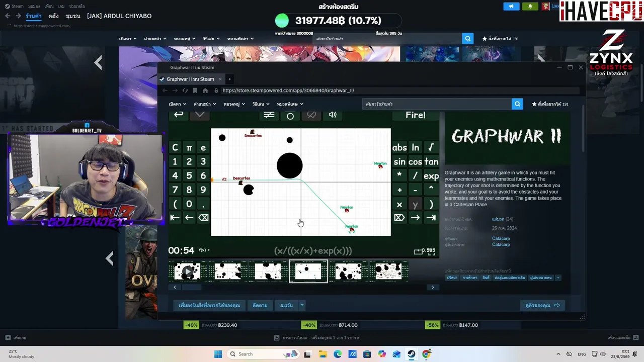Click the square root key
This screenshot has width=644, height=362.
431,147
